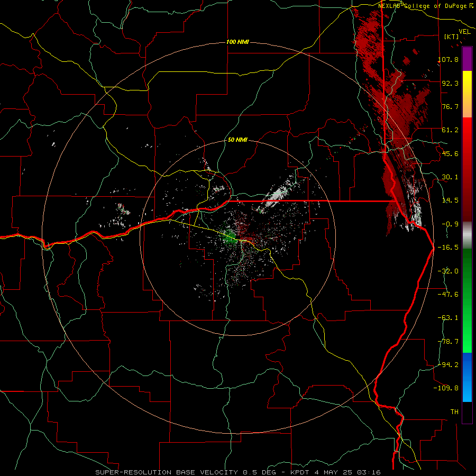Click the 50 NMI range ring label
The height and width of the screenshot is (476, 476).
[237, 140]
